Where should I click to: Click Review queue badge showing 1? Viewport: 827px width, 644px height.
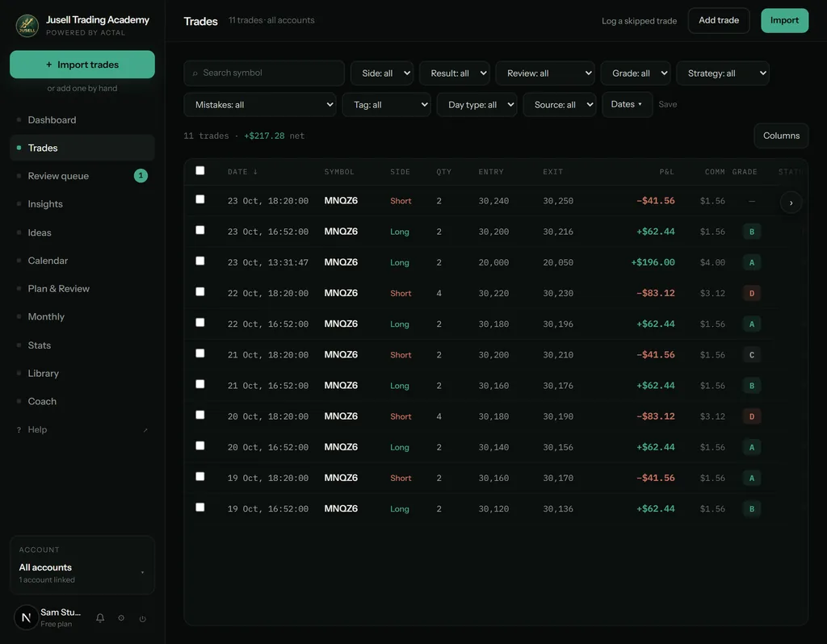(x=141, y=175)
